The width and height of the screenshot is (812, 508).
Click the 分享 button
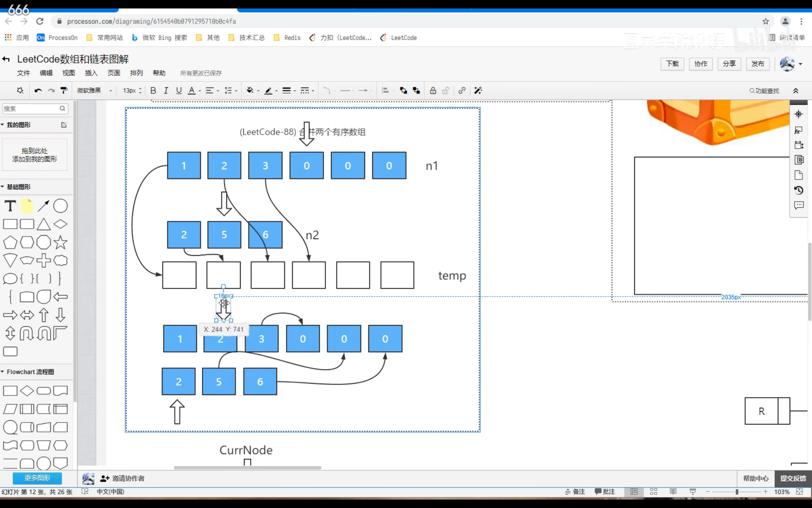coord(729,64)
